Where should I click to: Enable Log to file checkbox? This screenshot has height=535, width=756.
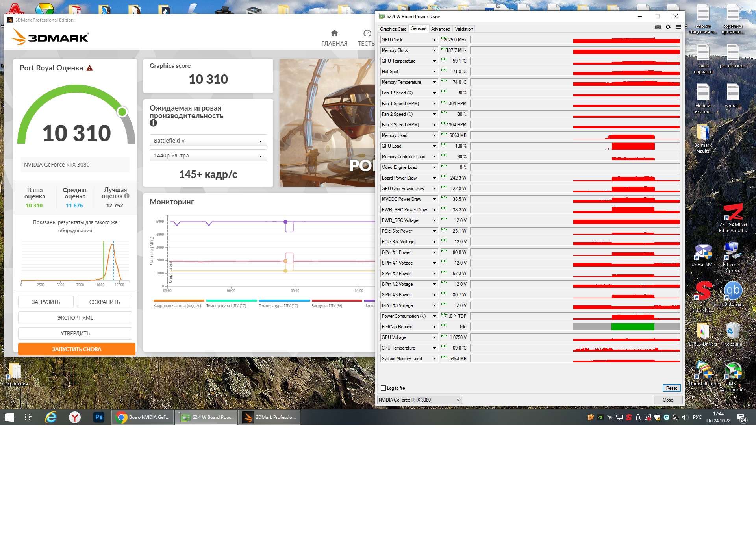point(383,388)
